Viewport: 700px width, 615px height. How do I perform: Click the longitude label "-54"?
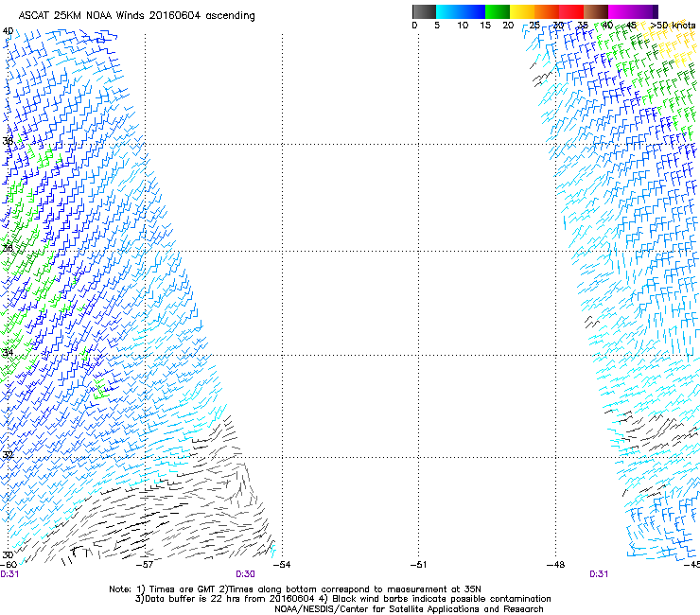(x=282, y=565)
